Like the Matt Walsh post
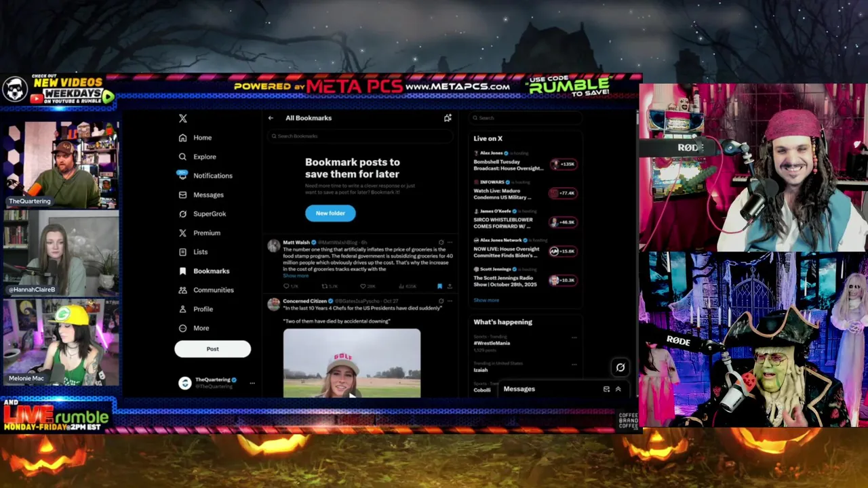This screenshot has height=488, width=868. 367,286
